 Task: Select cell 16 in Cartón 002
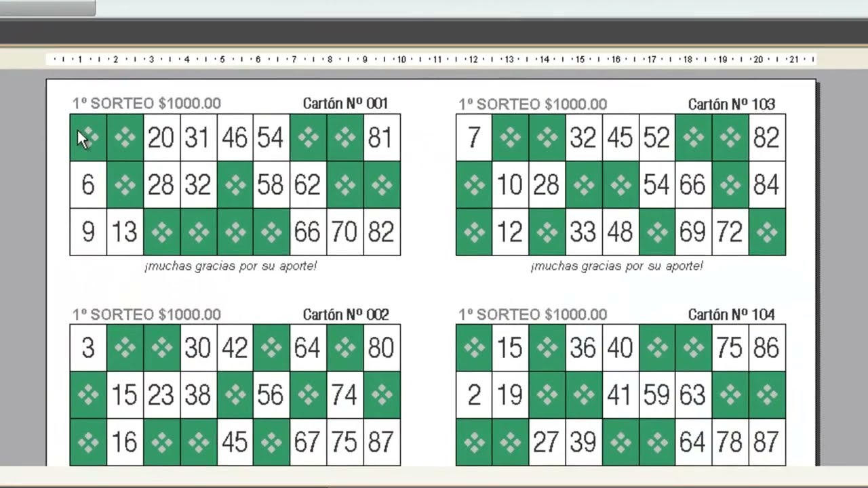coord(125,442)
